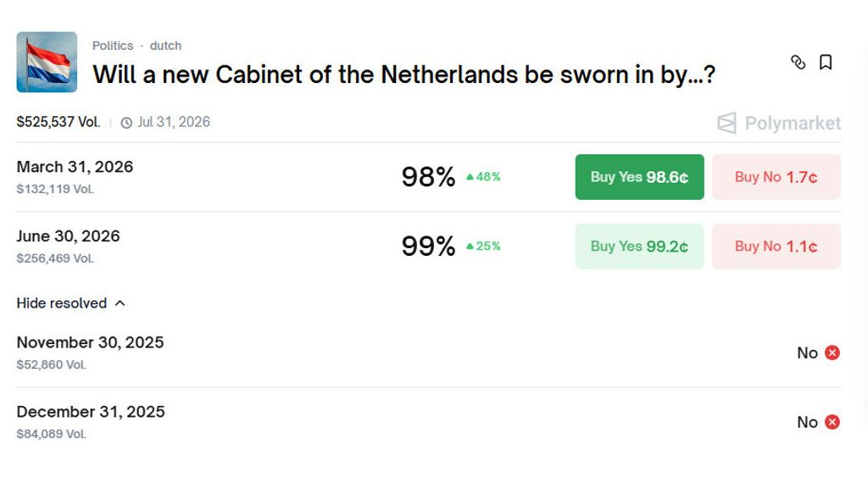Open the Politics category link

click(x=113, y=46)
